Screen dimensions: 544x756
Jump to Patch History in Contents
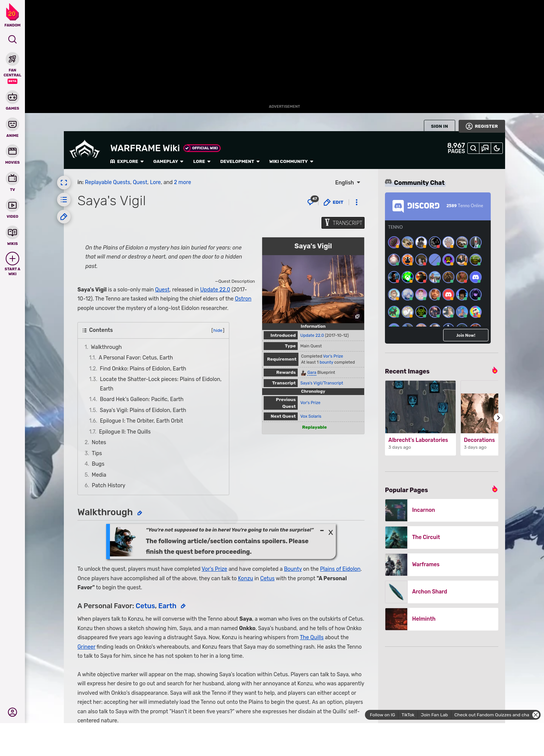click(x=108, y=485)
